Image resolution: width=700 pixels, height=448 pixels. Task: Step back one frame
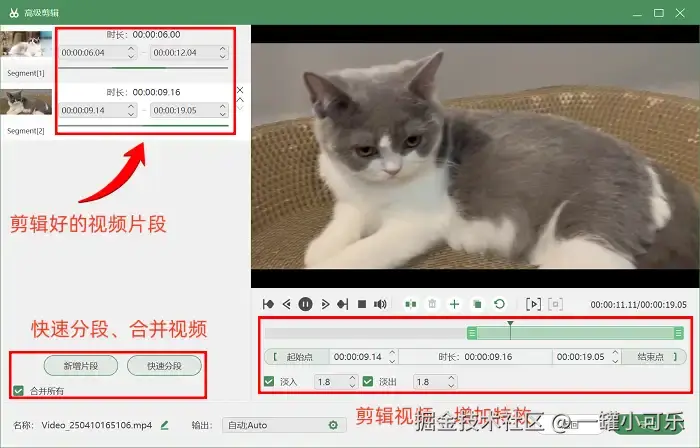[287, 304]
